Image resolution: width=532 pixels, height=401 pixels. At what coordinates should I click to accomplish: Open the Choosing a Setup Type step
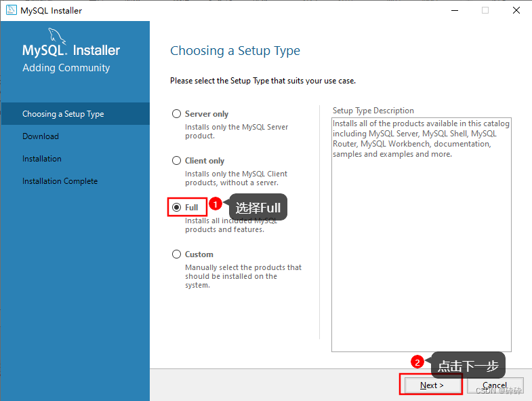click(x=75, y=114)
